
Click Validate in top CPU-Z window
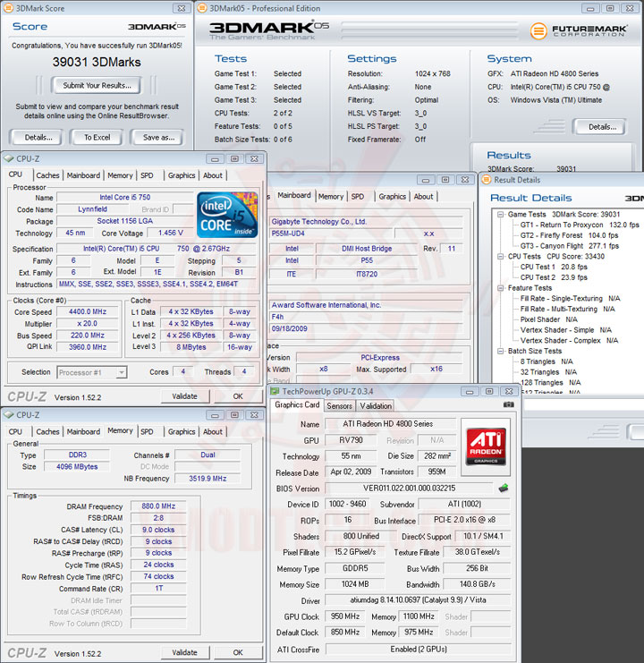(184, 396)
